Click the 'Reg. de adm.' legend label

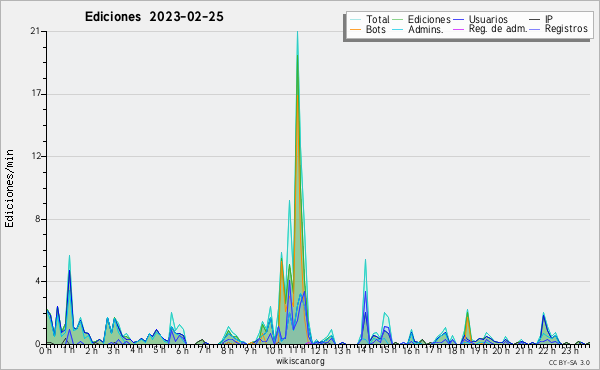click(498, 29)
